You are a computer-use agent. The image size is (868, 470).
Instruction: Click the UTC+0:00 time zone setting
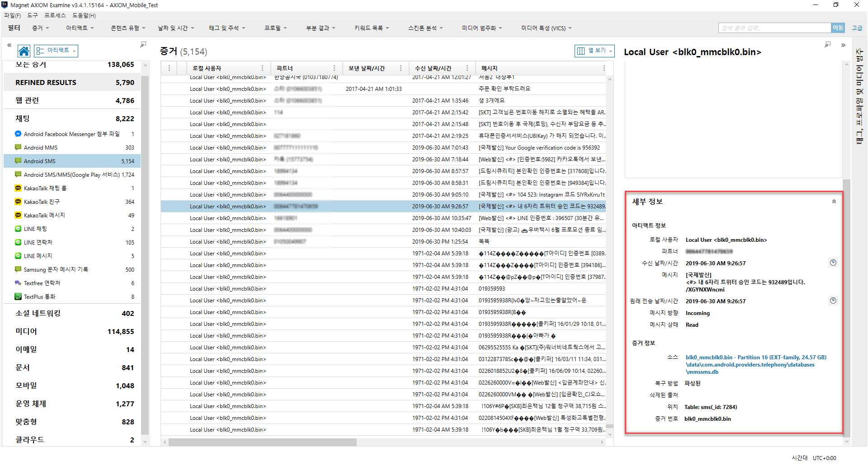tap(825, 458)
